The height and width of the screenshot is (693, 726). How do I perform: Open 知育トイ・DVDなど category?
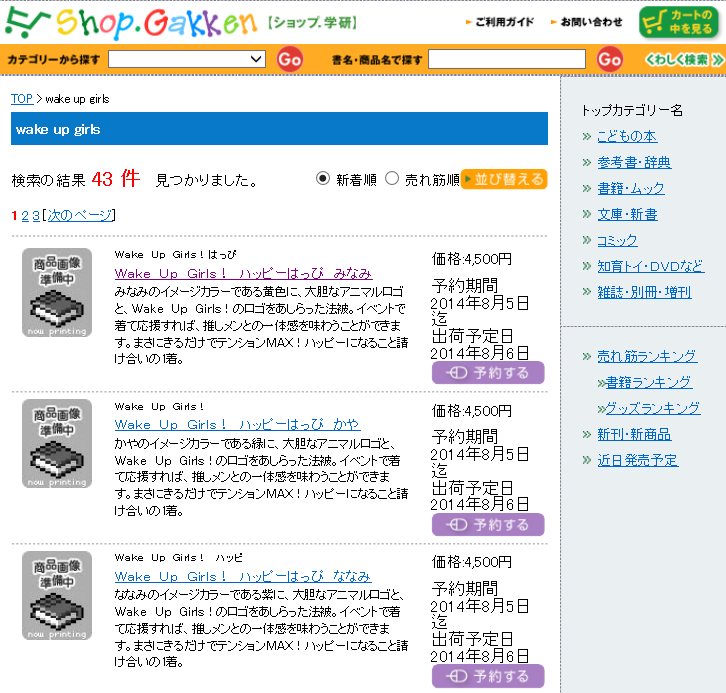pos(651,266)
